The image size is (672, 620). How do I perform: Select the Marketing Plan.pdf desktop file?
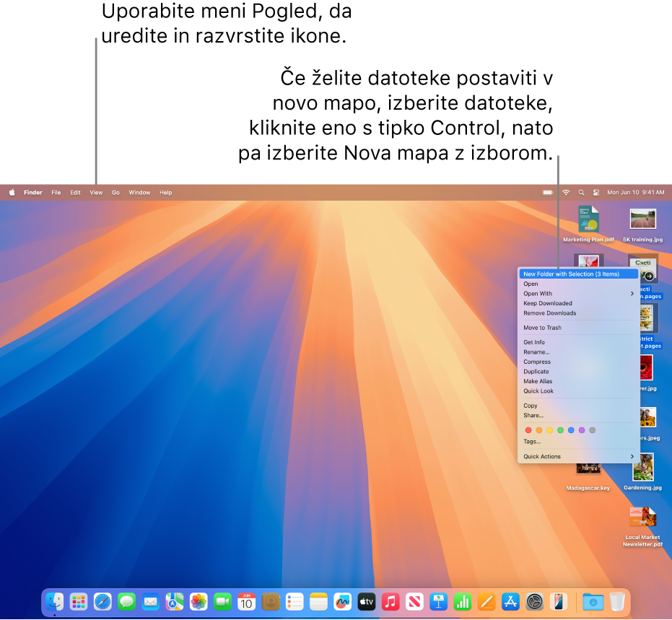pyautogui.click(x=588, y=224)
